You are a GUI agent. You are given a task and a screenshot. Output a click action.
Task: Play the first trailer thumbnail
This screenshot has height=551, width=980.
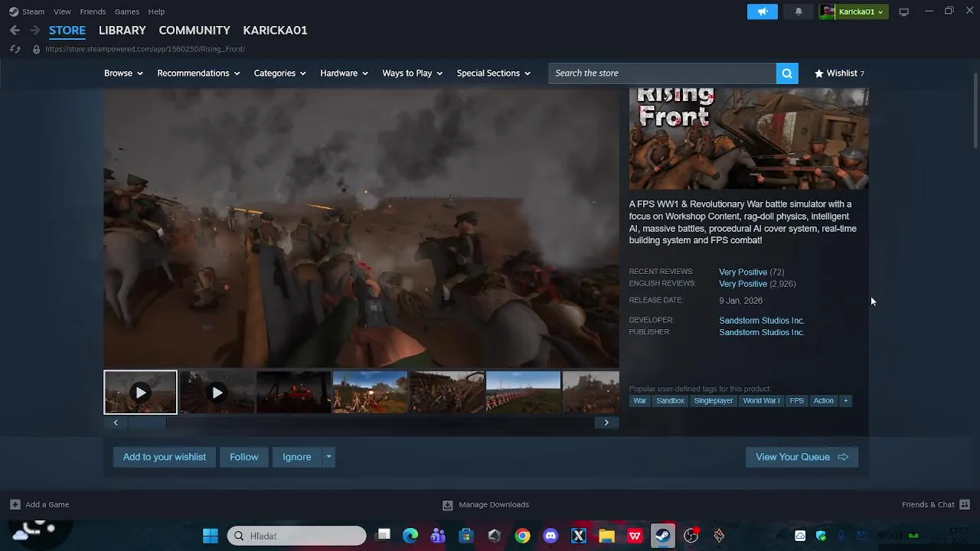click(140, 393)
